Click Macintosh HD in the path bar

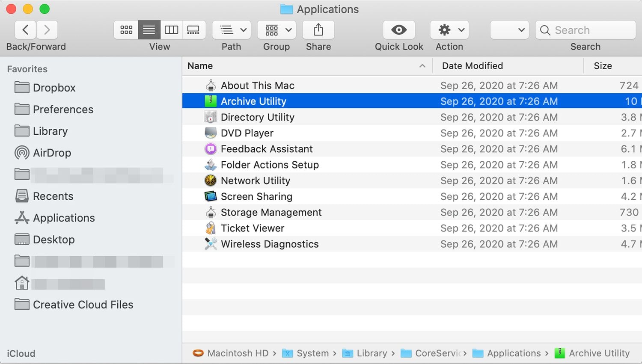tap(238, 353)
